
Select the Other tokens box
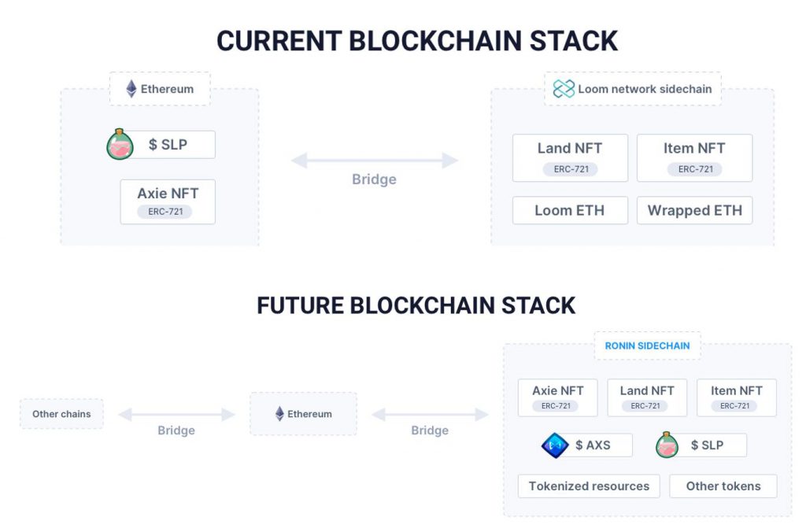tap(723, 486)
